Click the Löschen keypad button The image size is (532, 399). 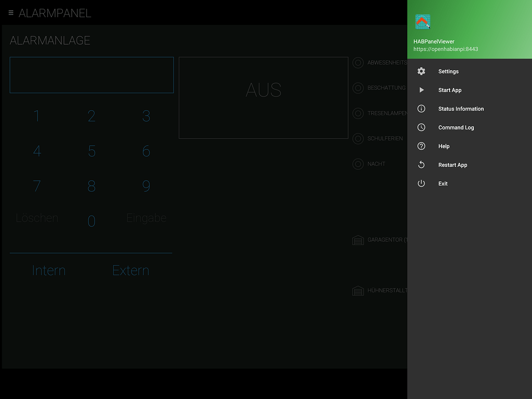coord(37,218)
